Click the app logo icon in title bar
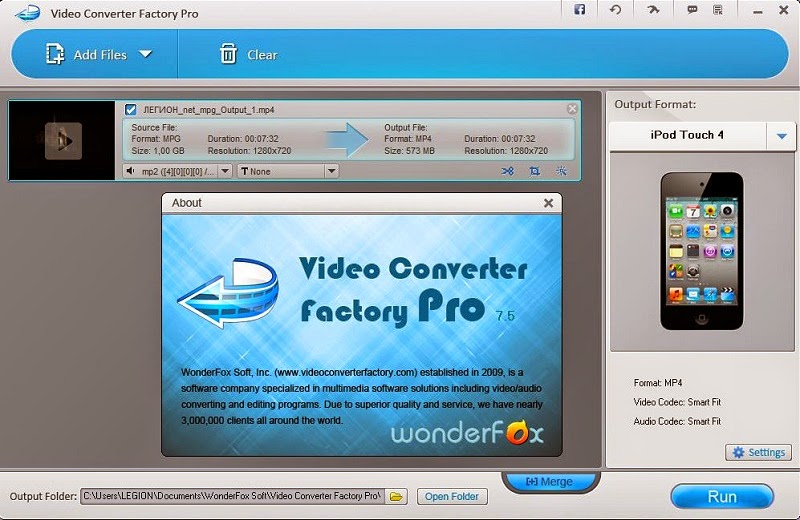The image size is (800, 520). click(x=28, y=13)
